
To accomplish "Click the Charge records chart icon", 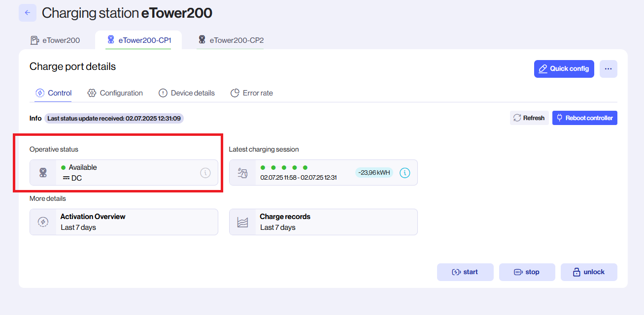I will [x=242, y=222].
